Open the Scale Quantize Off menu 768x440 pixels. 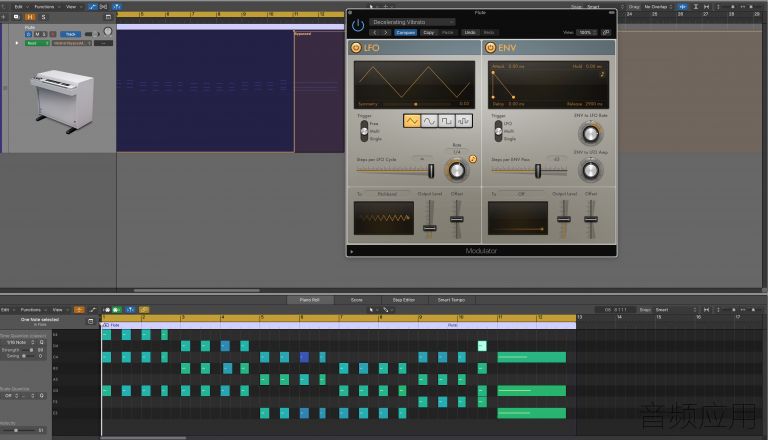(11, 395)
